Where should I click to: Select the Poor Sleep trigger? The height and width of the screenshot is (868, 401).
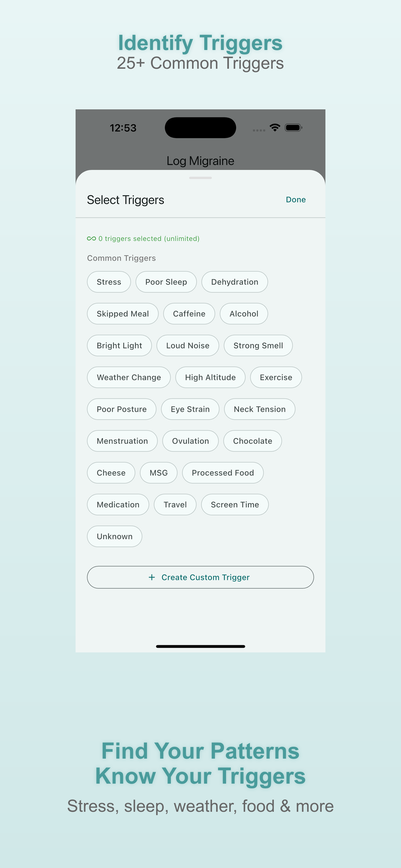[166, 282]
